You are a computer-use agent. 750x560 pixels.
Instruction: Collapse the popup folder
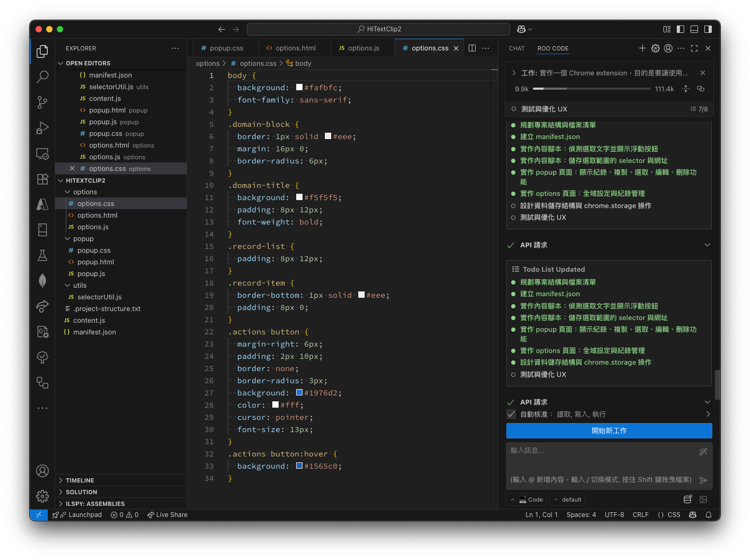click(x=83, y=239)
